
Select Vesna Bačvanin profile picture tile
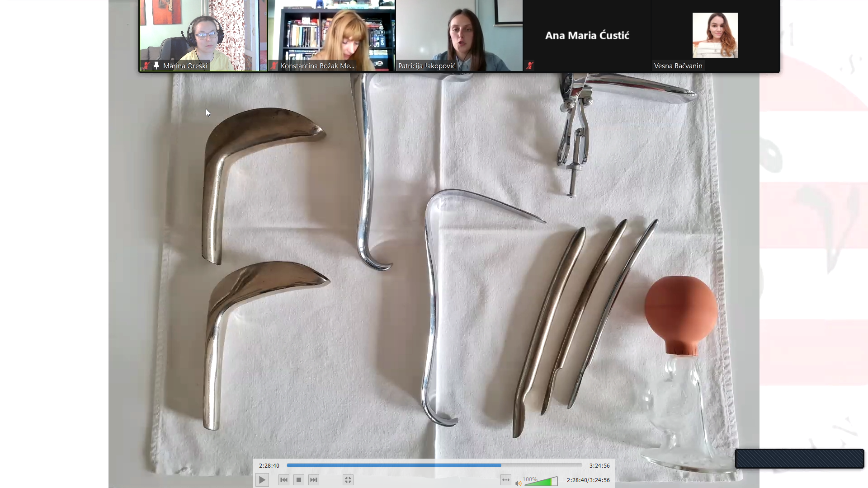pyautogui.click(x=715, y=35)
